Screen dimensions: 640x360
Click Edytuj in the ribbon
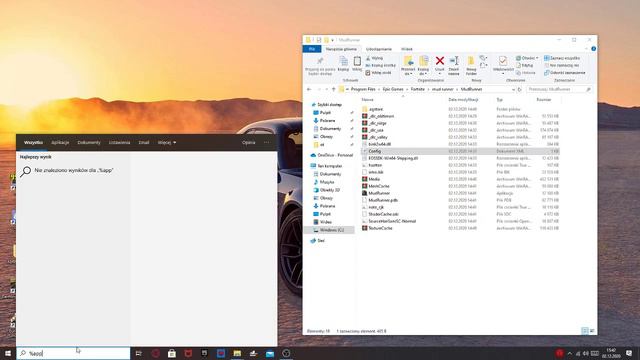tap(525, 65)
